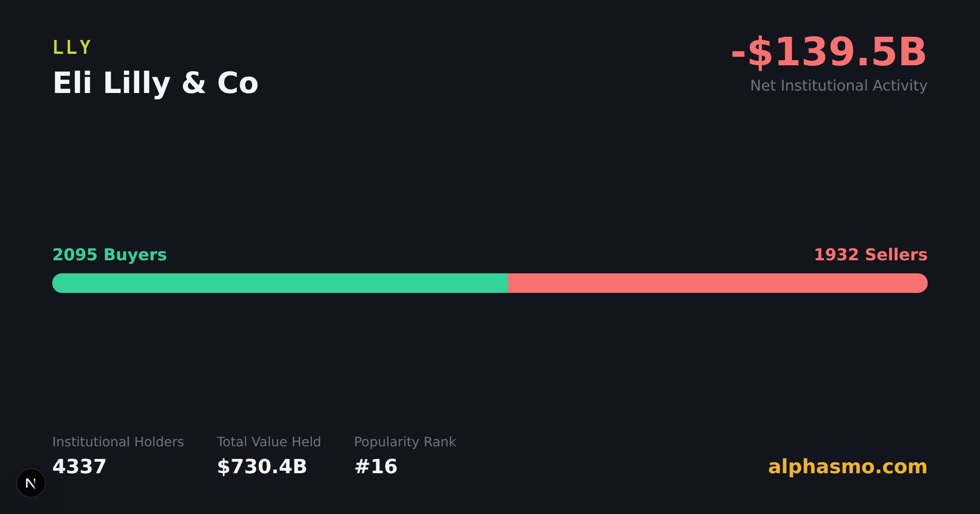Screen dimensions: 980x514
Task: Visit the alphasmo.com link
Action: [x=848, y=466]
